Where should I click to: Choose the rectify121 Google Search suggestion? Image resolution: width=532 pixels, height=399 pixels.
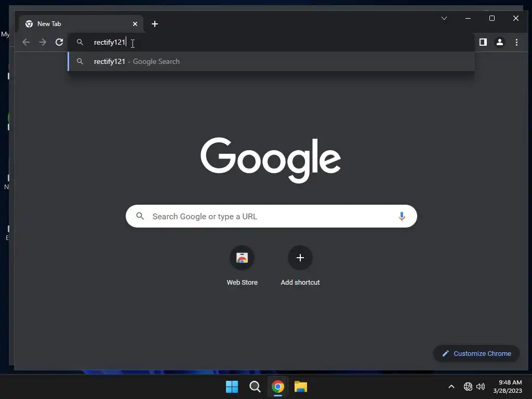271,61
